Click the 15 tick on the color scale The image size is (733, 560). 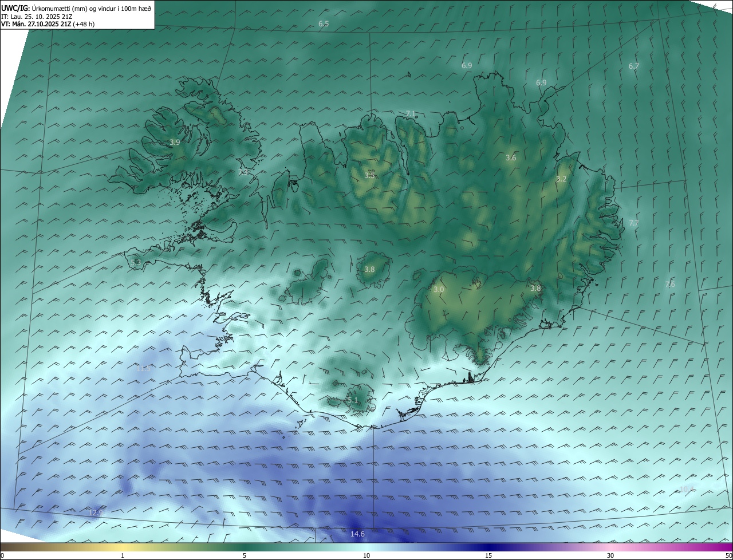[488, 555]
